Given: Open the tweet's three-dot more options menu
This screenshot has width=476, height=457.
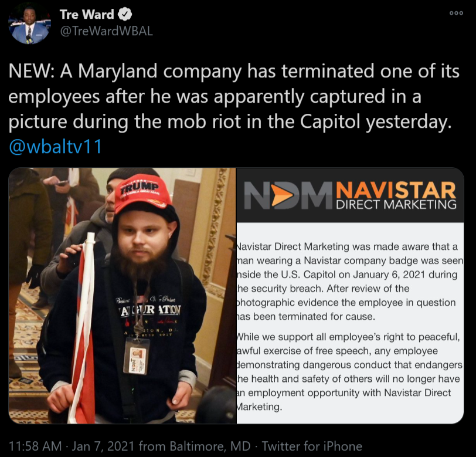Looking at the screenshot, I should pyautogui.click(x=456, y=13).
